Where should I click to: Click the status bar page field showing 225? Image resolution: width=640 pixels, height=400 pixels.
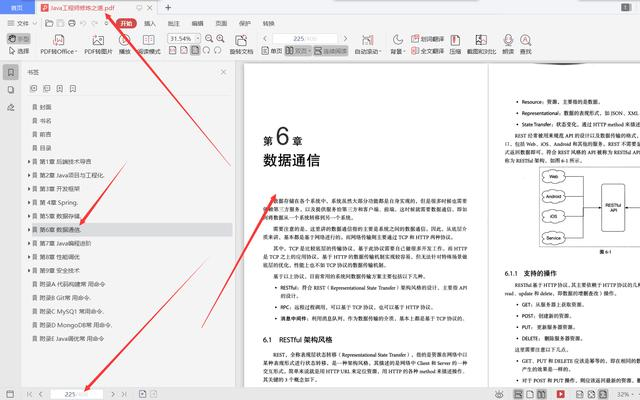point(77,394)
